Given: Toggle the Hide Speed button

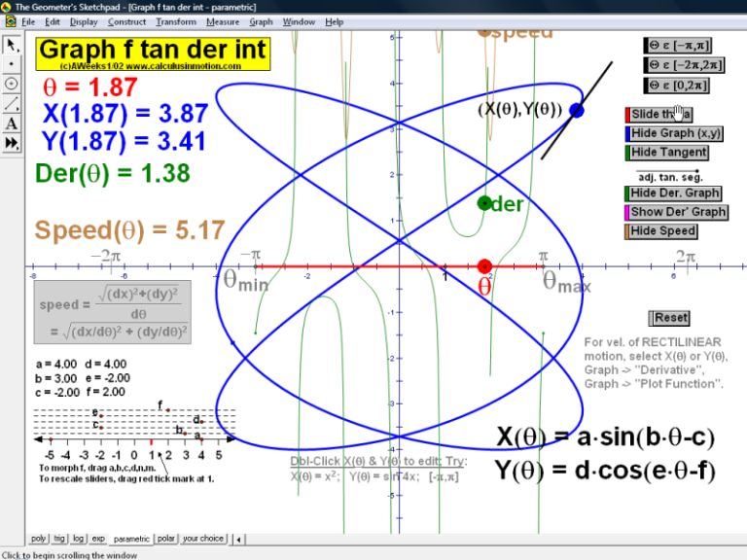Looking at the screenshot, I should tap(661, 231).
